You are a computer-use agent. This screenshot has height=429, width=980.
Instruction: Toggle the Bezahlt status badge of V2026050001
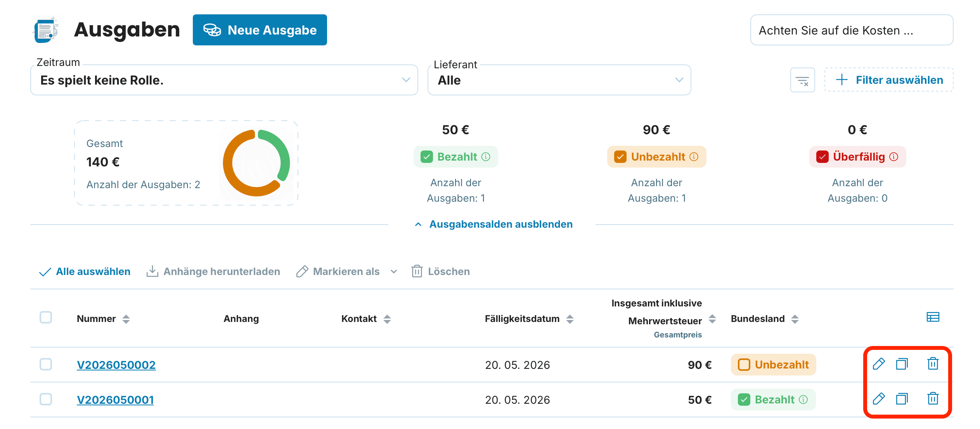pyautogui.click(x=773, y=400)
